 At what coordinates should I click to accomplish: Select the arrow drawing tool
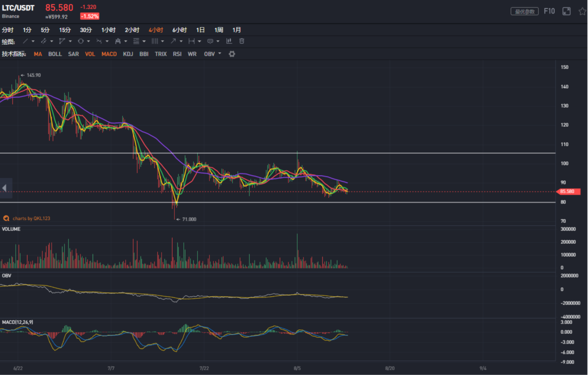(173, 41)
